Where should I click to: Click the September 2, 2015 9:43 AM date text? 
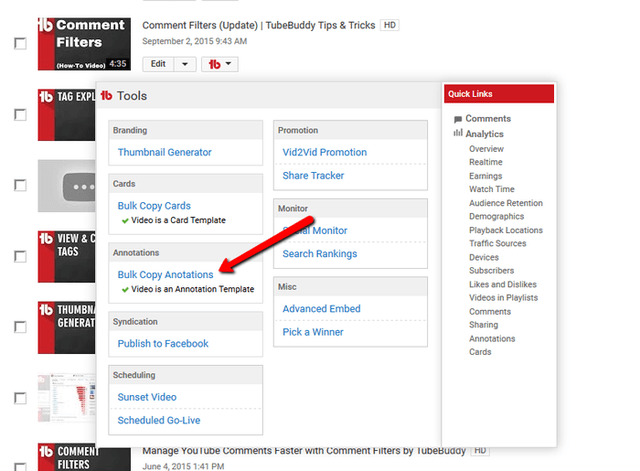click(194, 41)
